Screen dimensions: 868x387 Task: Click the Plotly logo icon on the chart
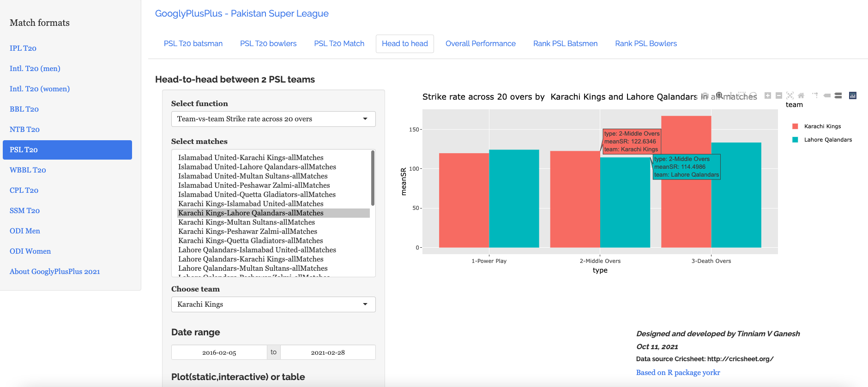(x=853, y=95)
